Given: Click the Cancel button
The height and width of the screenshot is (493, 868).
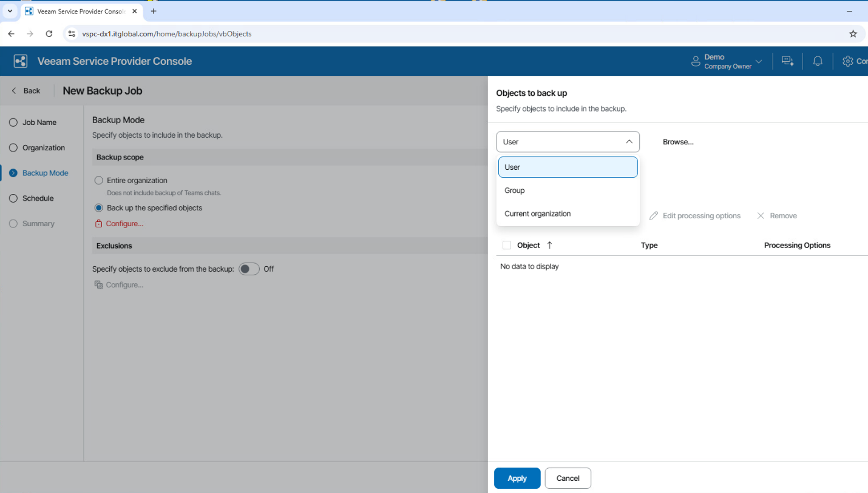Looking at the screenshot, I should (568, 478).
